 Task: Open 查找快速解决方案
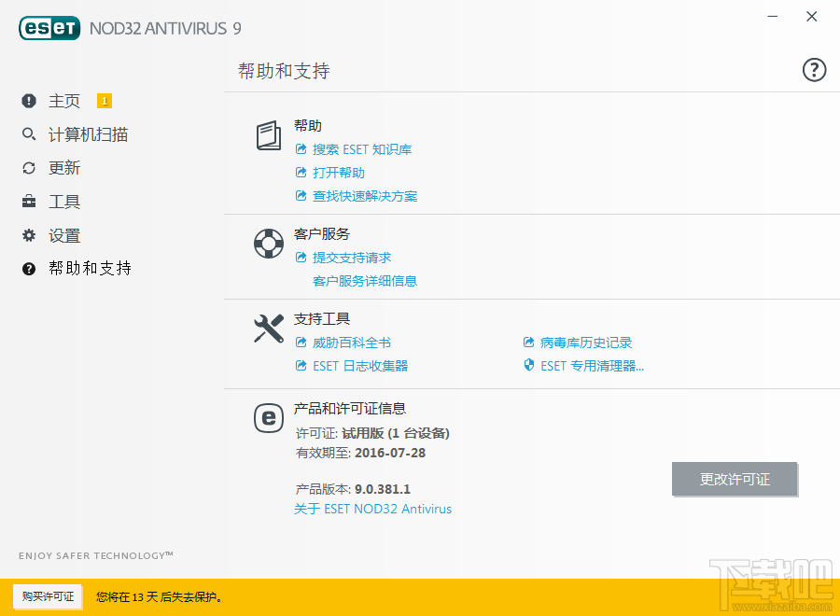pos(364,196)
